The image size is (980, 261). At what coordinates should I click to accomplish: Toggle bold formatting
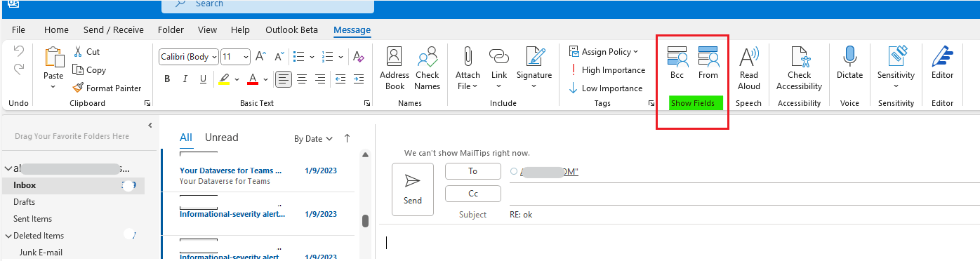tap(167, 79)
